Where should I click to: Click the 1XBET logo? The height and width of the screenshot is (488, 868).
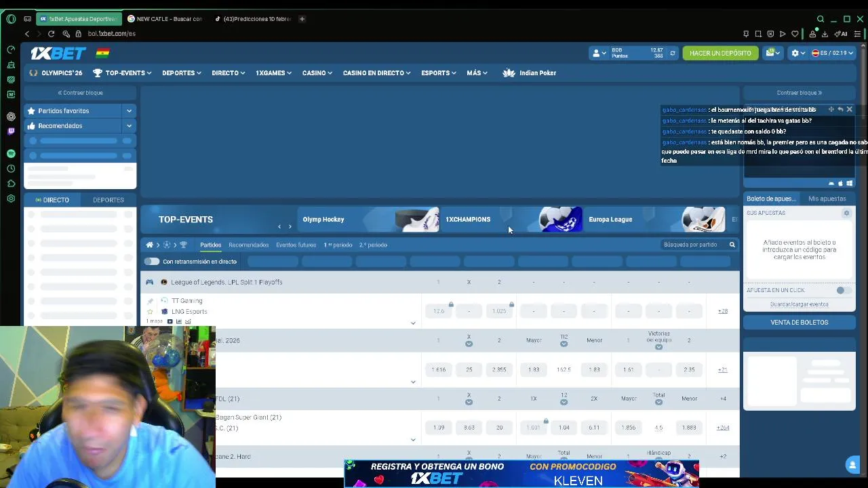[x=58, y=53]
